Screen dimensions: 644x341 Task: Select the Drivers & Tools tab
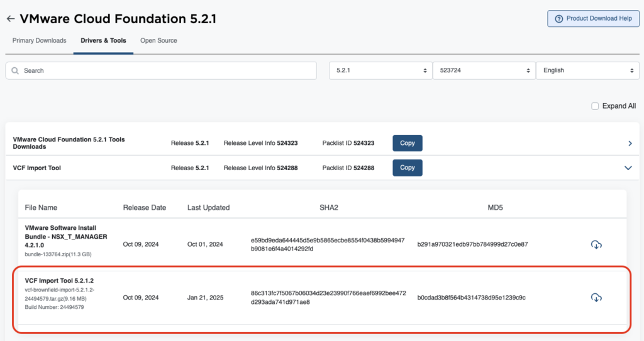(103, 41)
